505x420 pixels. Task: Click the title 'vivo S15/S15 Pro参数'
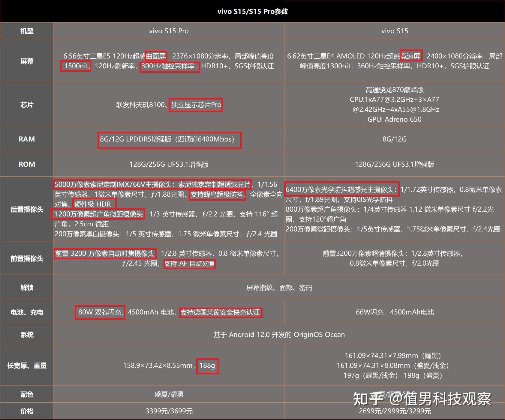253,11
